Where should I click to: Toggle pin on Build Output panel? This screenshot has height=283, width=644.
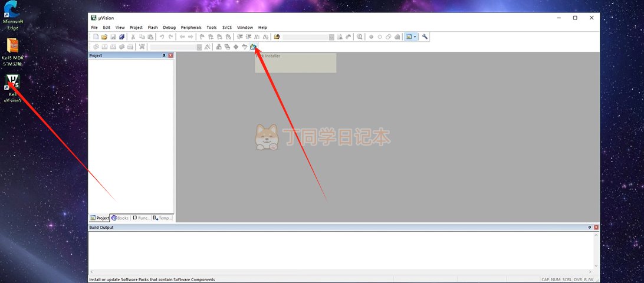[589, 227]
